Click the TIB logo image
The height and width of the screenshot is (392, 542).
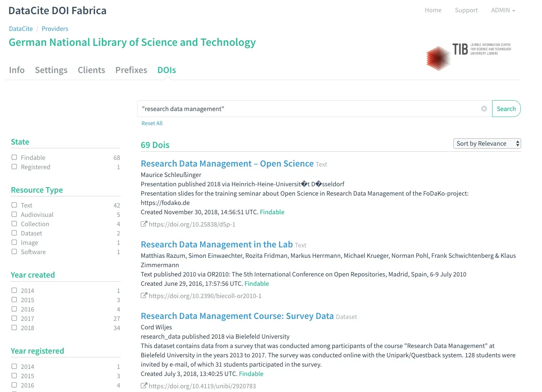pos(469,56)
